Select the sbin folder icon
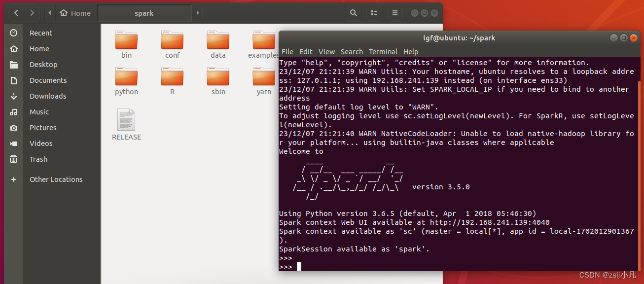The height and width of the screenshot is (284, 644). (218, 76)
